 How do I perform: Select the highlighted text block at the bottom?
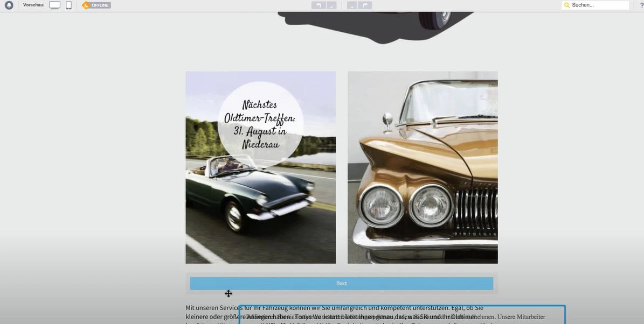tap(401, 315)
